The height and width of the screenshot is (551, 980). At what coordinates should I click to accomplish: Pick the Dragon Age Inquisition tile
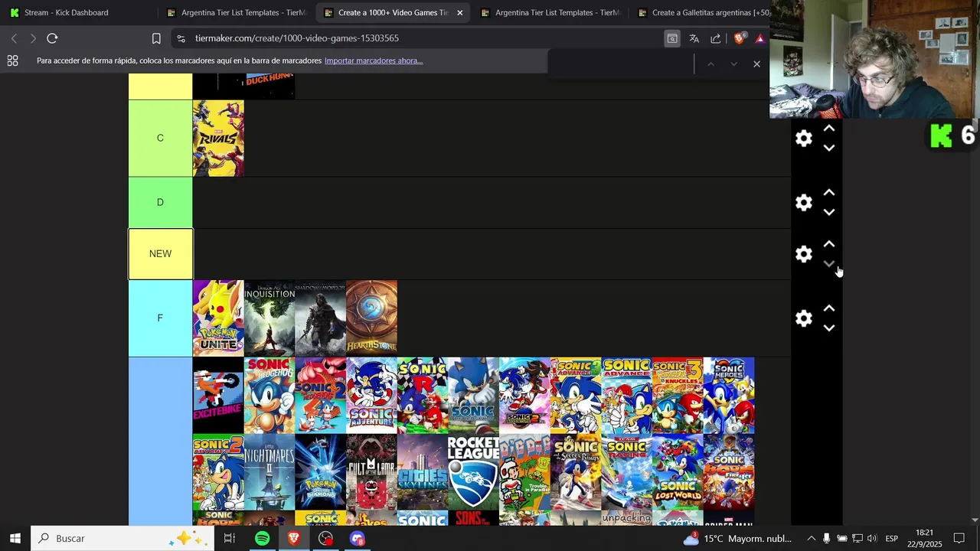[x=269, y=318]
